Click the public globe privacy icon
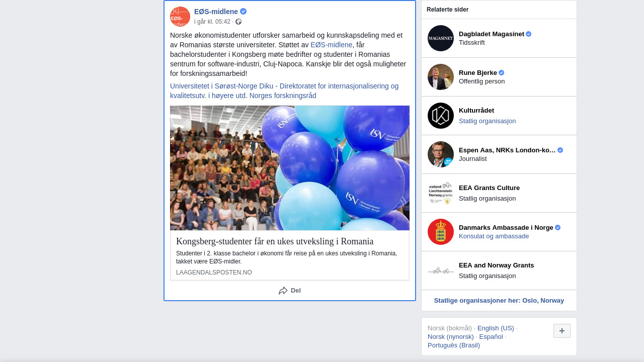The width and height of the screenshot is (644, 362). 238,22
